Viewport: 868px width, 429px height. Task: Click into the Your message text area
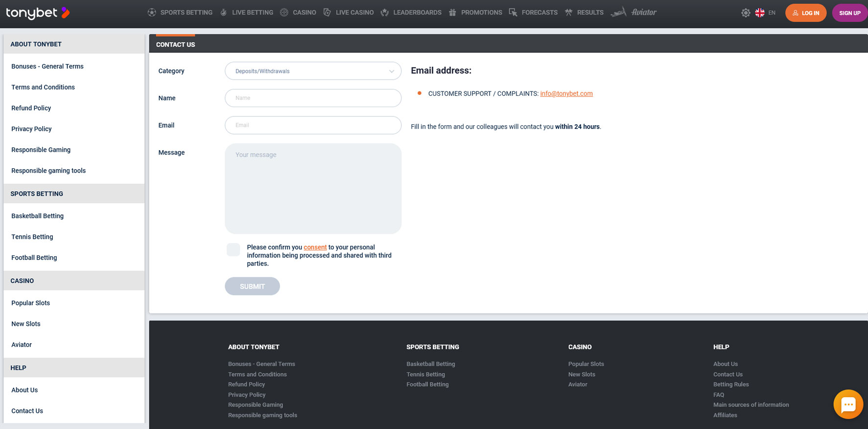[313, 188]
